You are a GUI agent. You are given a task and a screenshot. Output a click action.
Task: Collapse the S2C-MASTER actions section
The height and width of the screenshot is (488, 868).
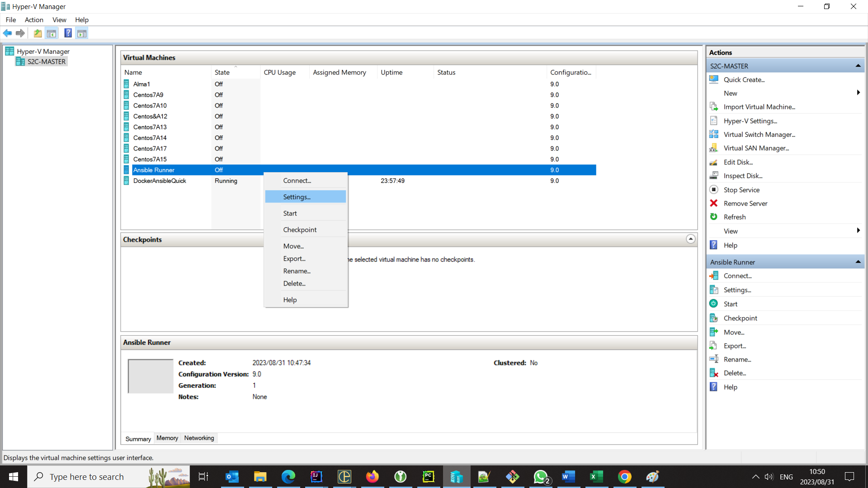(x=858, y=66)
